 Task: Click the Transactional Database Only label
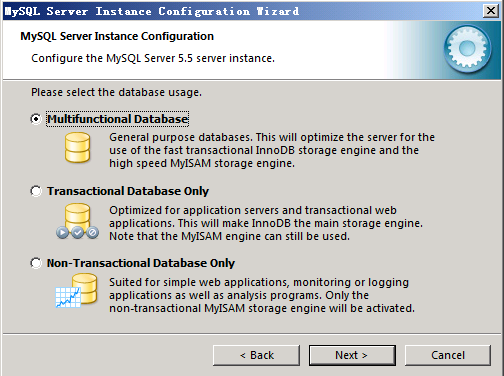click(128, 191)
